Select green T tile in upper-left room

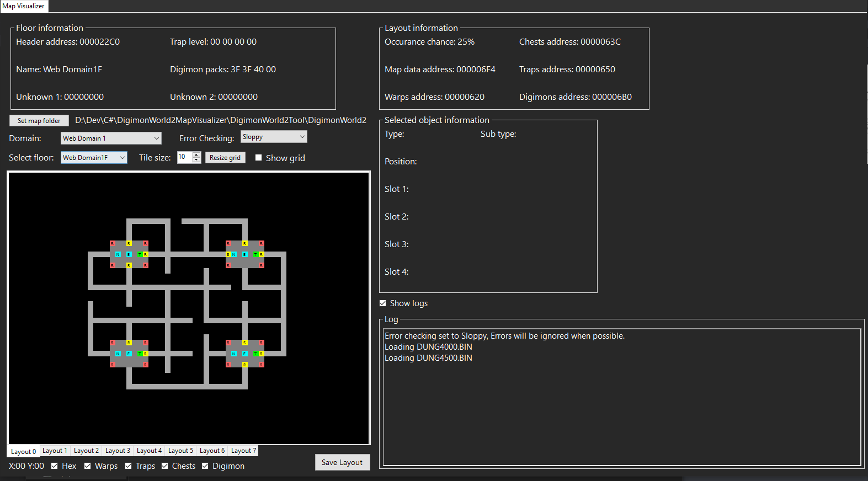[140, 254]
